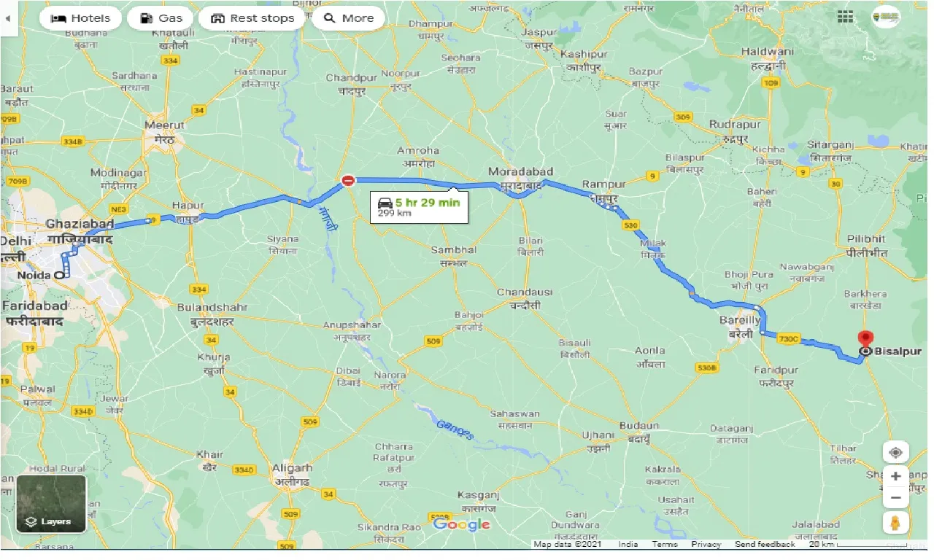
Task: Open the Google apps grid icon
Action: click(845, 17)
